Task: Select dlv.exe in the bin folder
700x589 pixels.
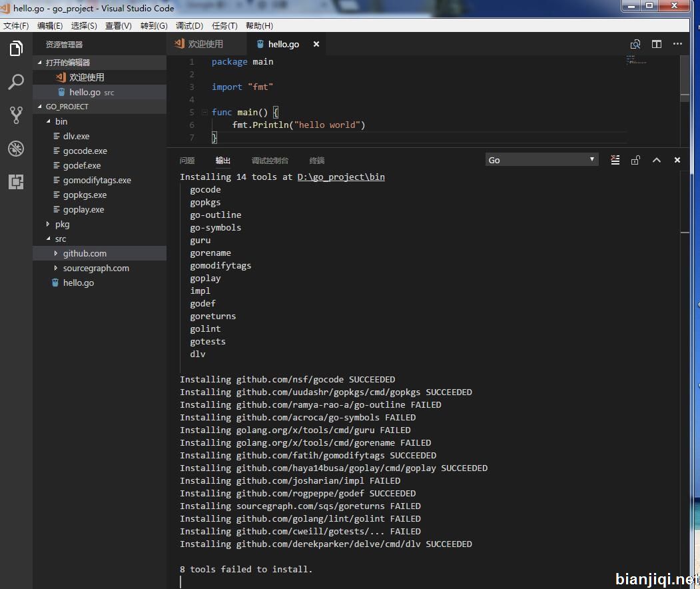Action: [x=99, y=136]
